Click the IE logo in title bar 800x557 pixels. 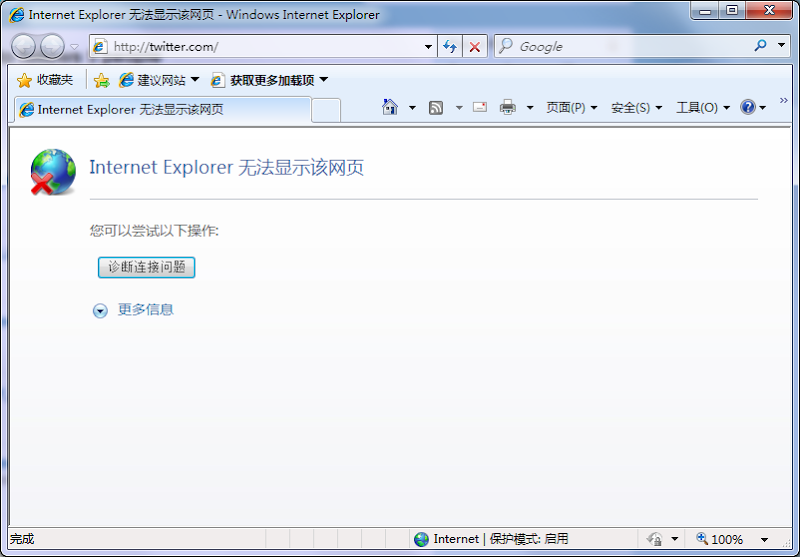17,15
